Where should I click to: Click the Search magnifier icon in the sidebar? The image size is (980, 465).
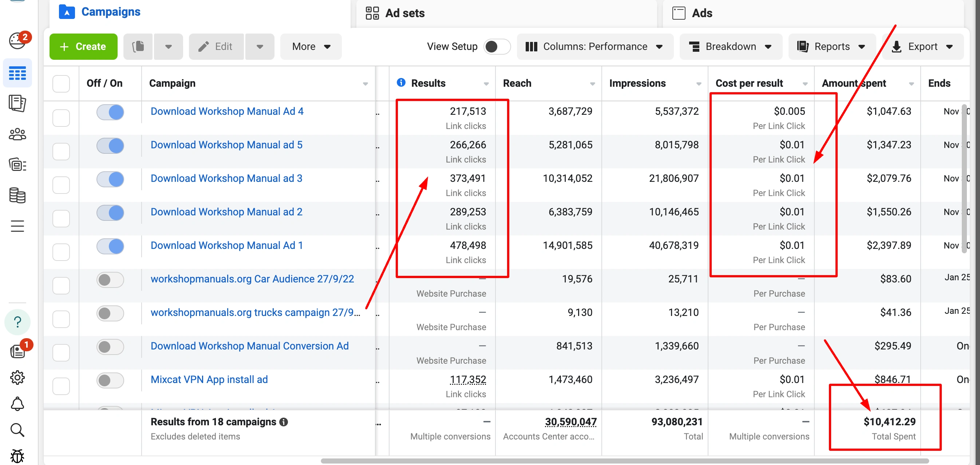(x=17, y=430)
